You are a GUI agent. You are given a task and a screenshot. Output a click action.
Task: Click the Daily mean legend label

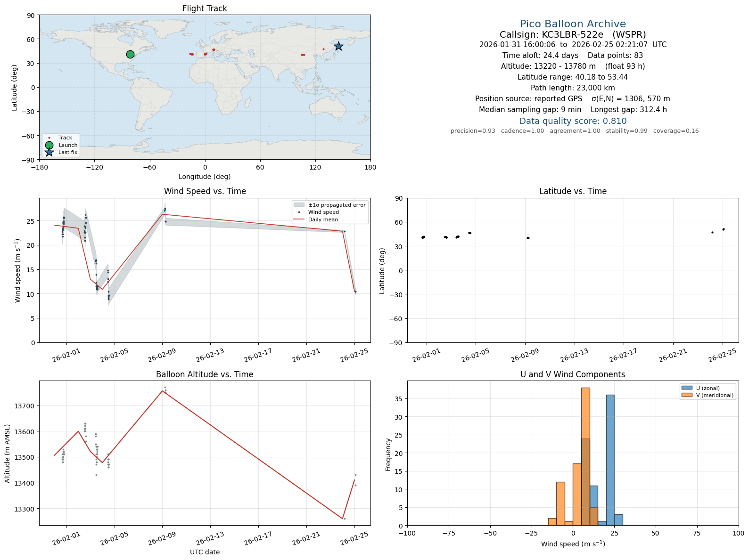point(323,219)
